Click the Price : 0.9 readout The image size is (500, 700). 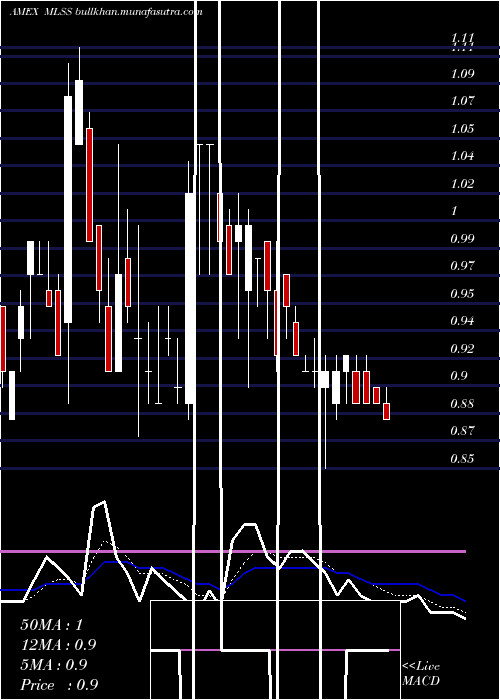coord(59,685)
